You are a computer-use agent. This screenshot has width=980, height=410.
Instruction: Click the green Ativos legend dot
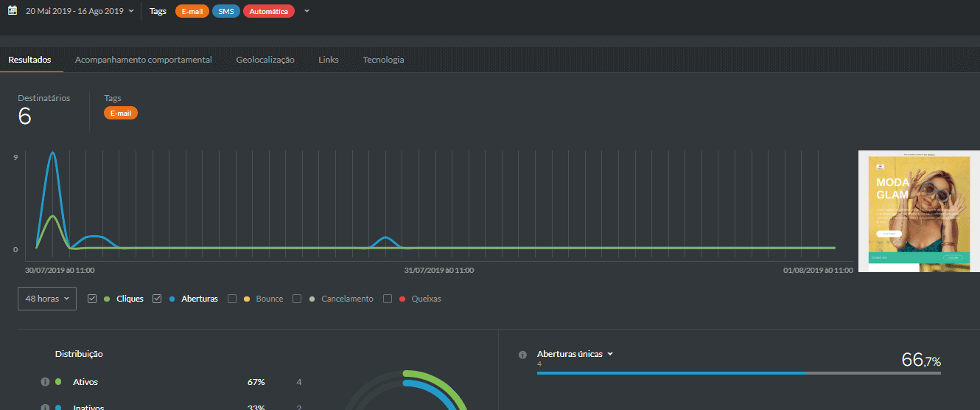tap(58, 382)
